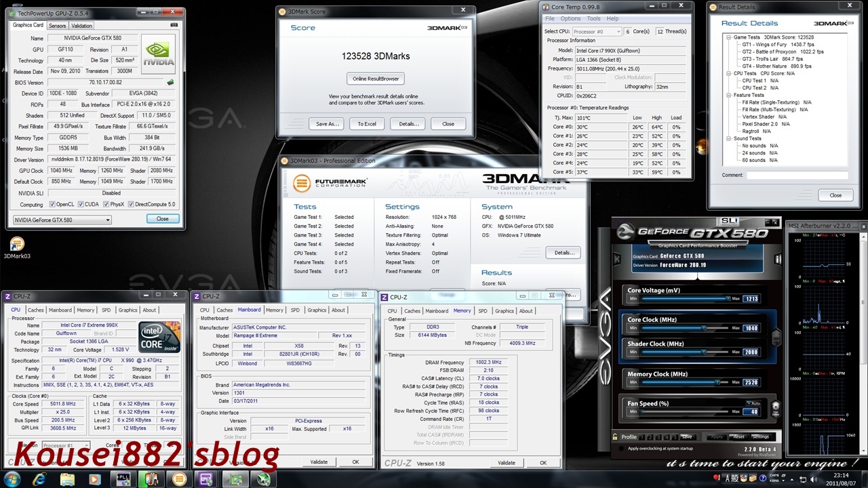This screenshot has height=488, width=868.
Task: Click the Online ResultBrowser button
Action: point(375,79)
